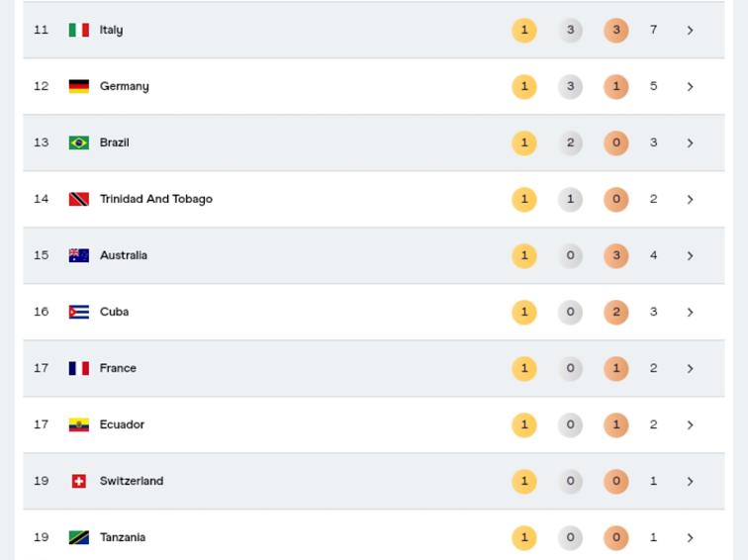Expand the Brazil row chevron
Image resolution: width=748 pixels, height=560 pixels.
pyautogui.click(x=690, y=142)
